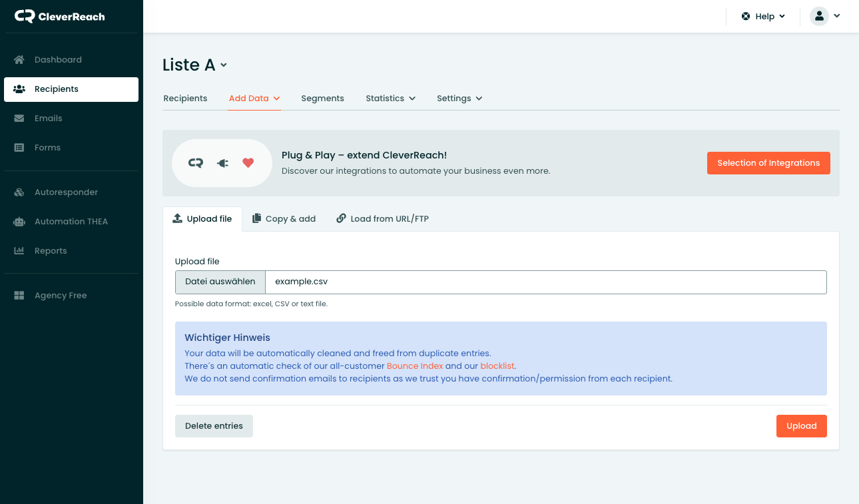Click the Dashboard home icon
Viewport: 859px width, 504px height.
[19, 59]
